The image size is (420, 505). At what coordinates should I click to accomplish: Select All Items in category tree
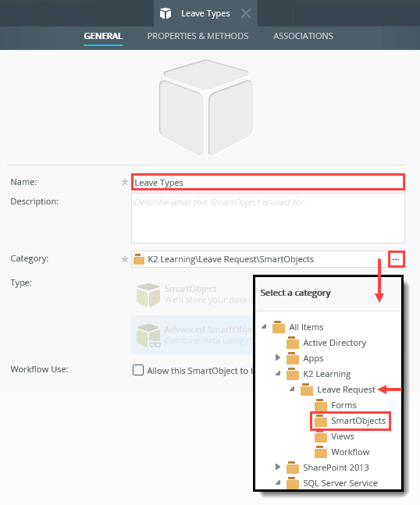[306, 327]
